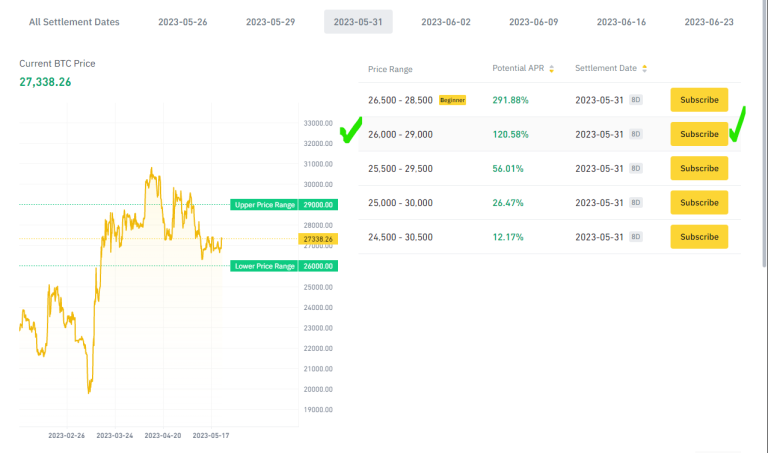Click the Upper Price Range chart label
The width and height of the screenshot is (768, 453).
click(264, 205)
